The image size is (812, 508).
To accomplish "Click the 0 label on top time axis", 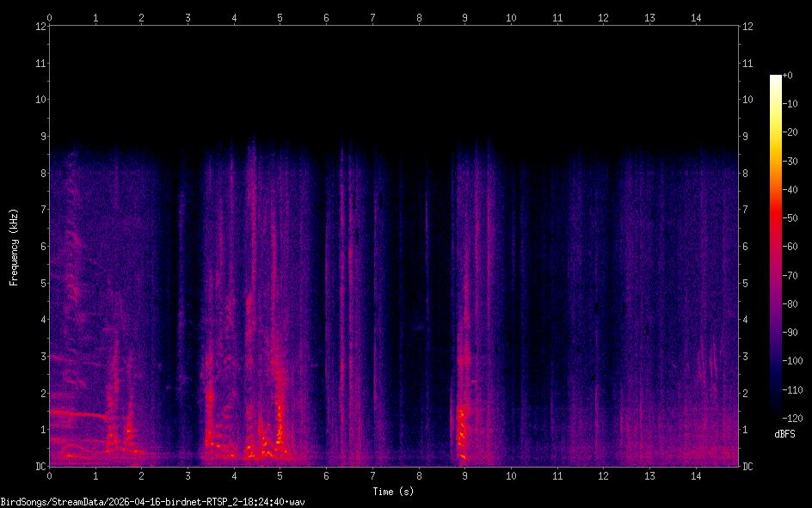I will (49, 17).
